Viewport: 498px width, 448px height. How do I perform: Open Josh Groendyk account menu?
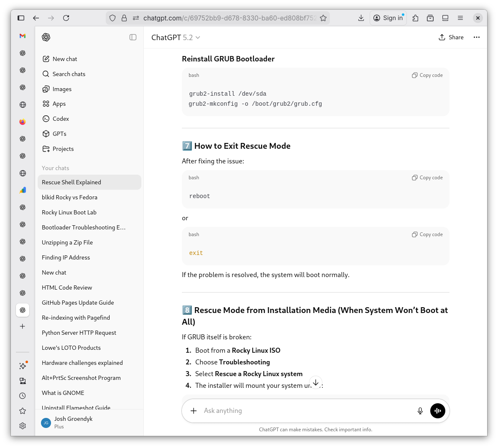(73, 422)
